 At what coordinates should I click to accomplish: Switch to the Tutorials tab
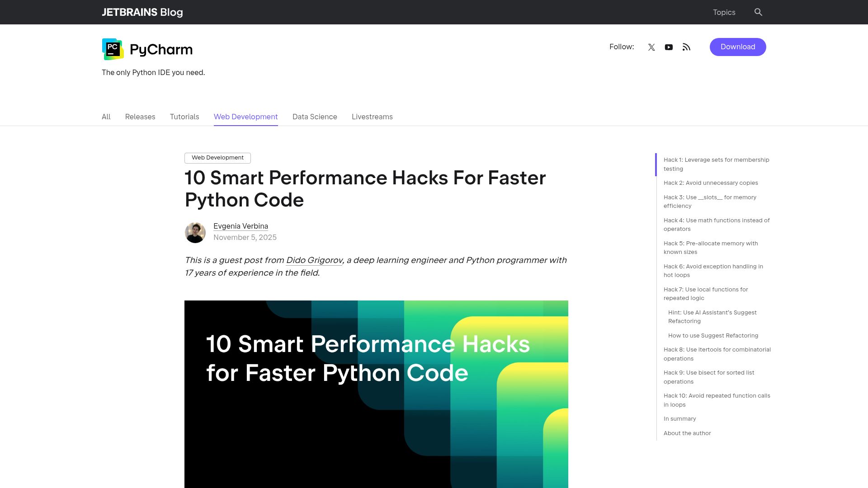point(184,117)
